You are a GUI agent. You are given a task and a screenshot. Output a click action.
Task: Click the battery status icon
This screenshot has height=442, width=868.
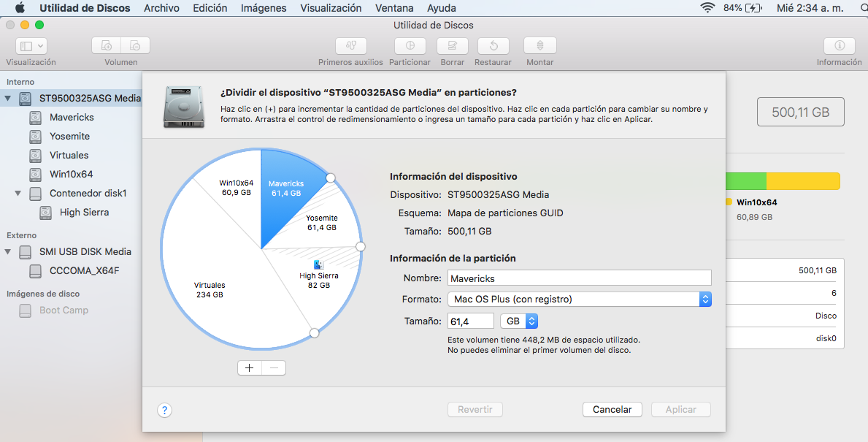tap(753, 8)
